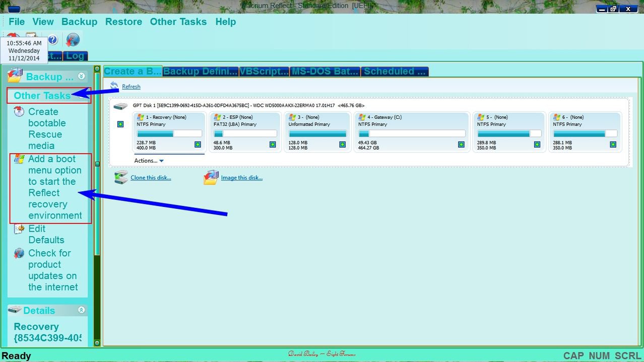Image resolution: width=644 pixels, height=362 pixels.
Task: Open the help question-mark toolbar icon
Action: pyautogui.click(x=52, y=40)
